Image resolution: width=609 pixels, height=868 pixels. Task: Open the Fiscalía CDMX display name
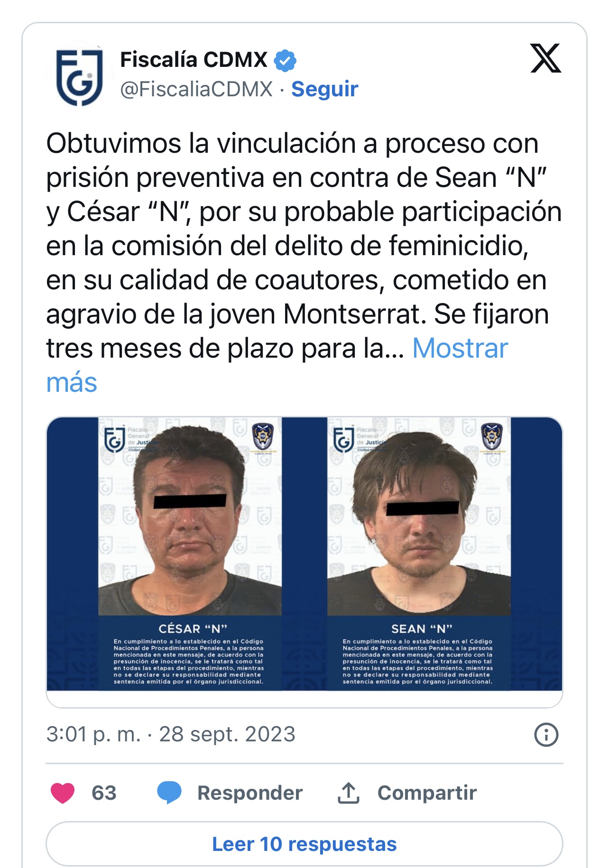click(x=194, y=60)
